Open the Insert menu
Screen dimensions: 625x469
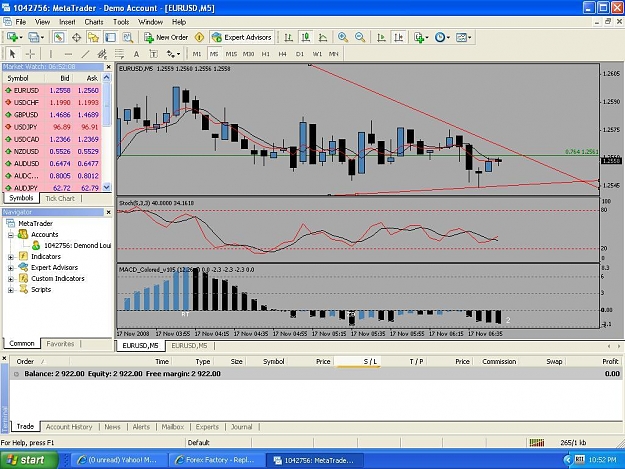tap(67, 22)
